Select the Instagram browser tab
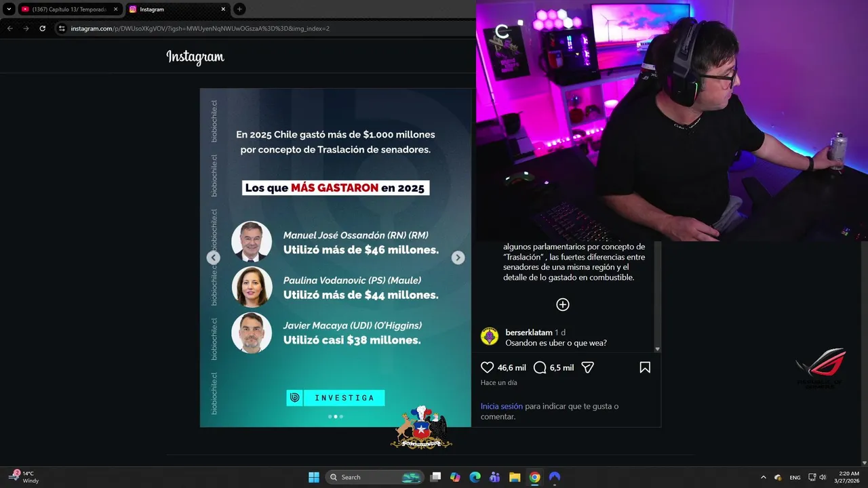The width and height of the screenshot is (868, 488). [x=177, y=9]
